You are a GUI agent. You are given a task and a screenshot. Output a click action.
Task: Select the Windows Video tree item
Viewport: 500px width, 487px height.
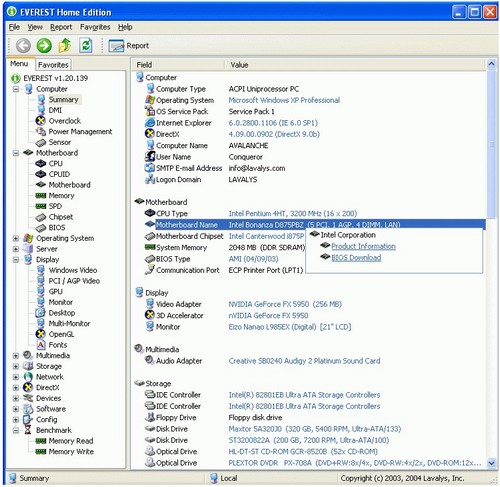(x=73, y=270)
